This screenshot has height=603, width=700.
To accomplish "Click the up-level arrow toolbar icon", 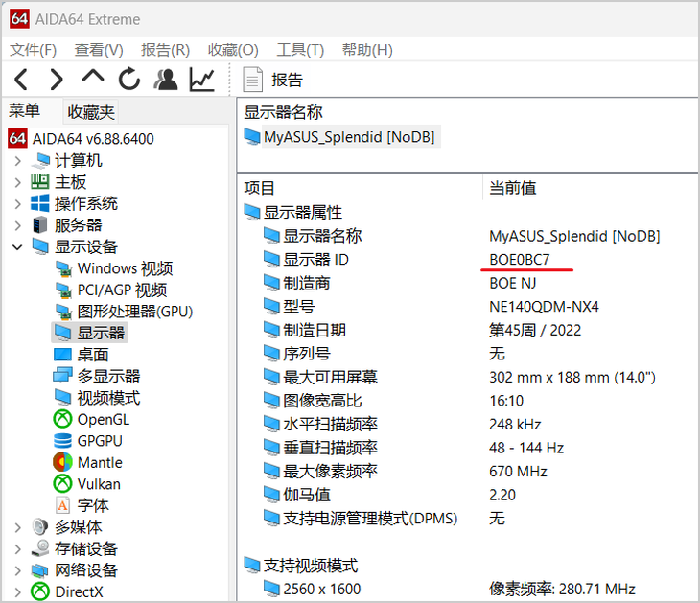I will [93, 77].
